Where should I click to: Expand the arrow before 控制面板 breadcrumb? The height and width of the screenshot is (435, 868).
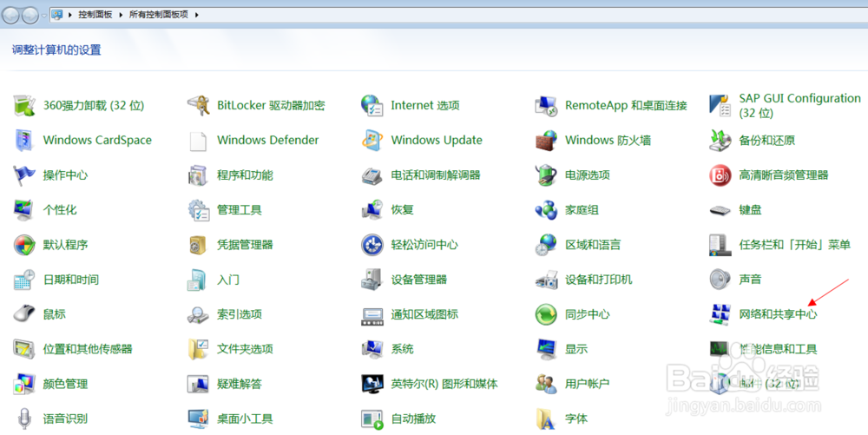[x=70, y=15]
